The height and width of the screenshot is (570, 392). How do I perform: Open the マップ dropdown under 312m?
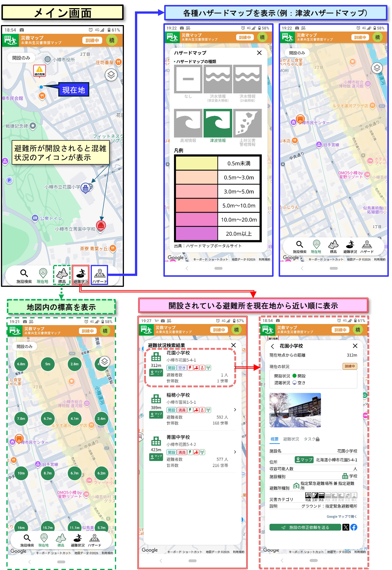(156, 372)
